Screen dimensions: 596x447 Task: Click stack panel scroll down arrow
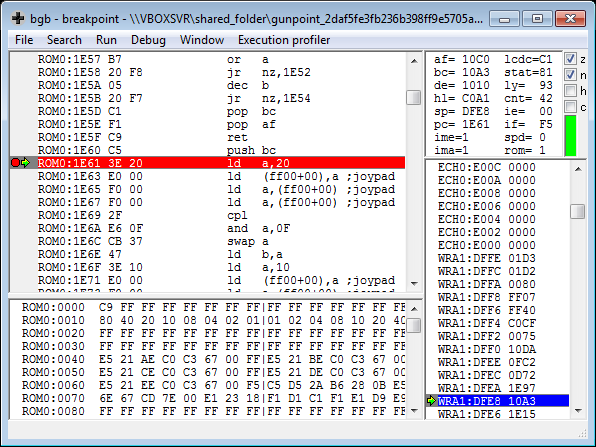pos(578,411)
